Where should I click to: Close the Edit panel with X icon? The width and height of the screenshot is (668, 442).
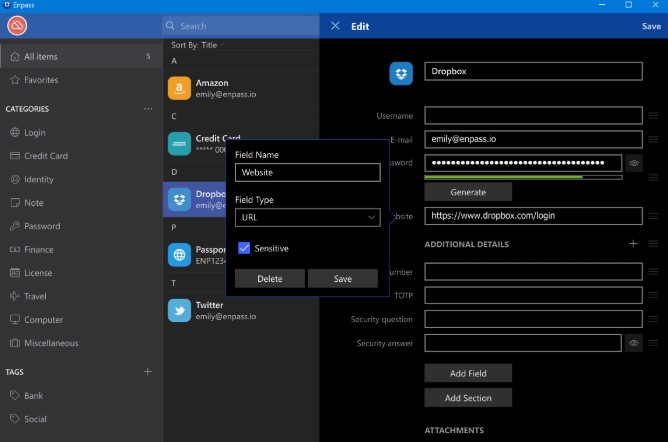click(335, 26)
